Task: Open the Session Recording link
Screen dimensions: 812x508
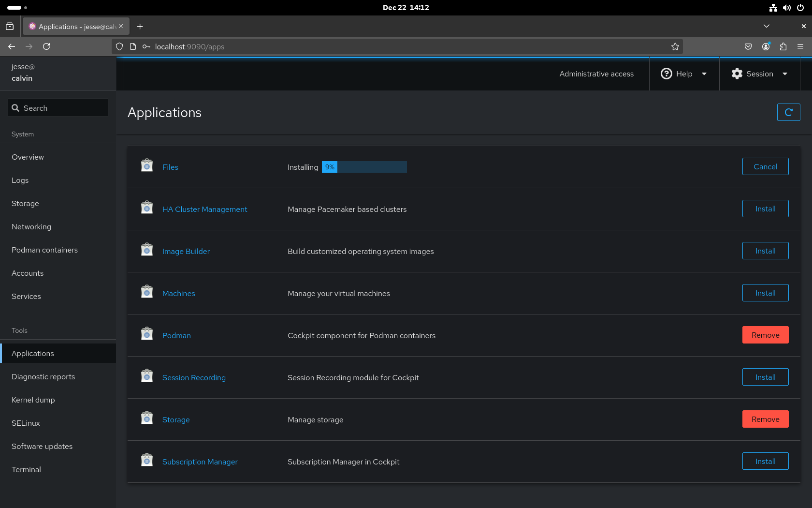Action: pyautogui.click(x=194, y=377)
